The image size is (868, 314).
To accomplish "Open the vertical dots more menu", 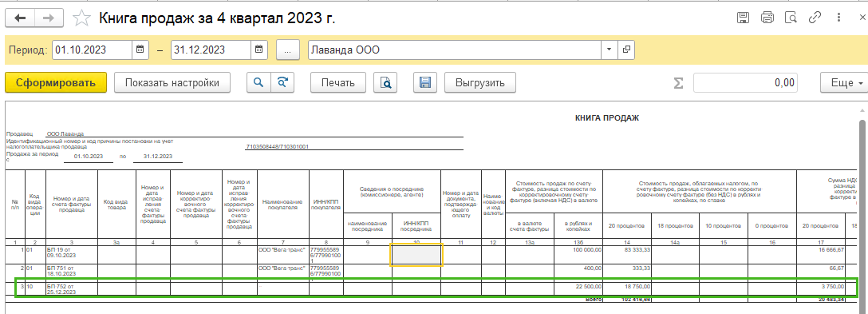I will pos(838,18).
